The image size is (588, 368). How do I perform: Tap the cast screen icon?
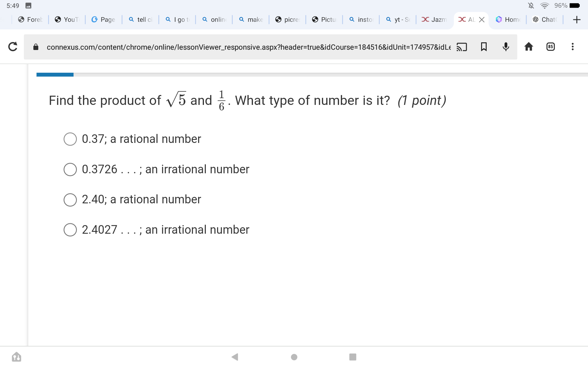point(462,47)
